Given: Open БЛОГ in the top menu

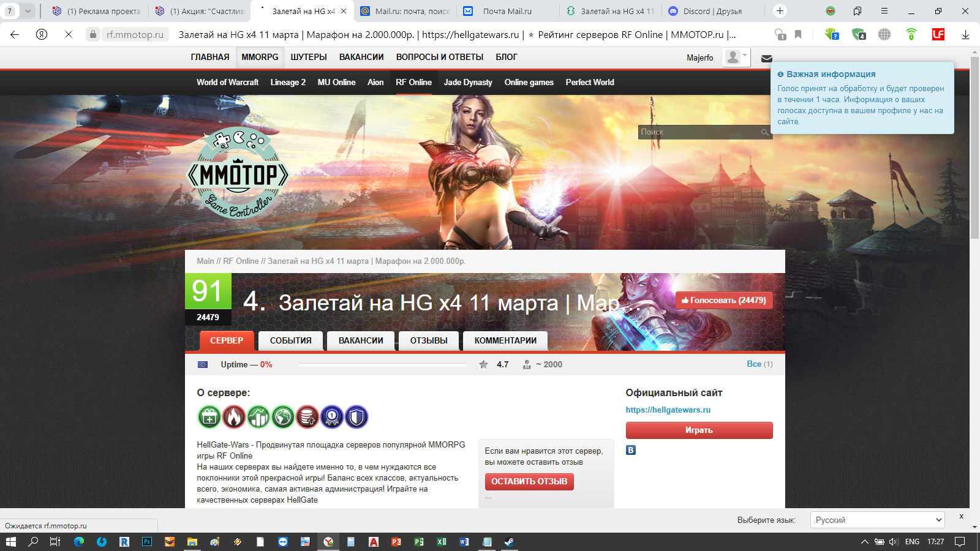Looking at the screenshot, I should (507, 57).
